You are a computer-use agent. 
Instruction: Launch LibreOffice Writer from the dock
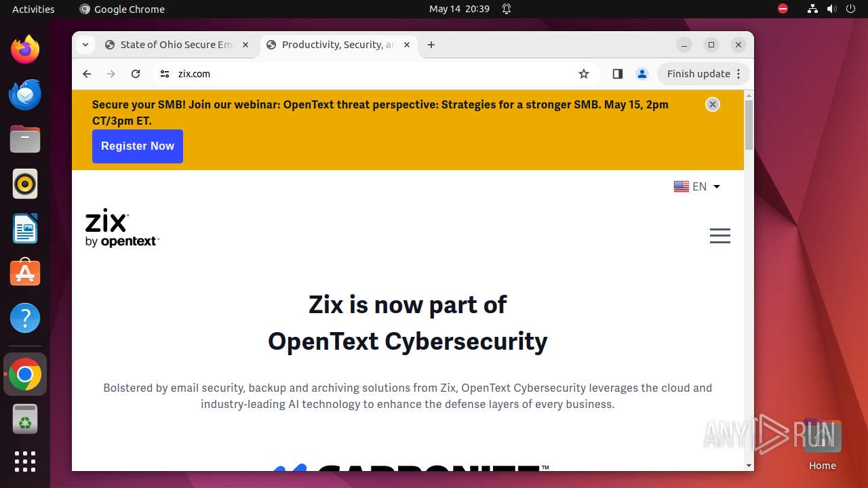[x=25, y=228]
